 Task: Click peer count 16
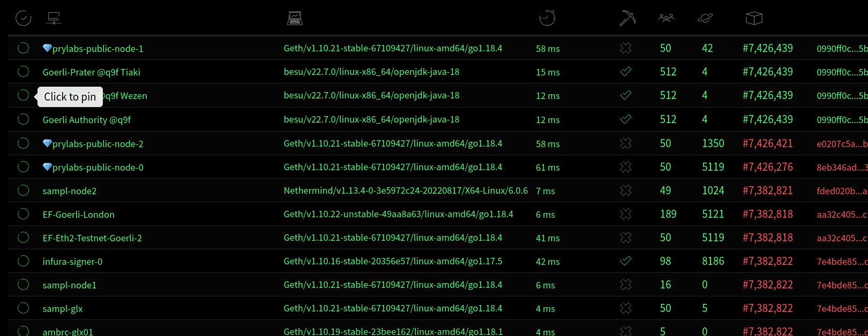click(665, 285)
